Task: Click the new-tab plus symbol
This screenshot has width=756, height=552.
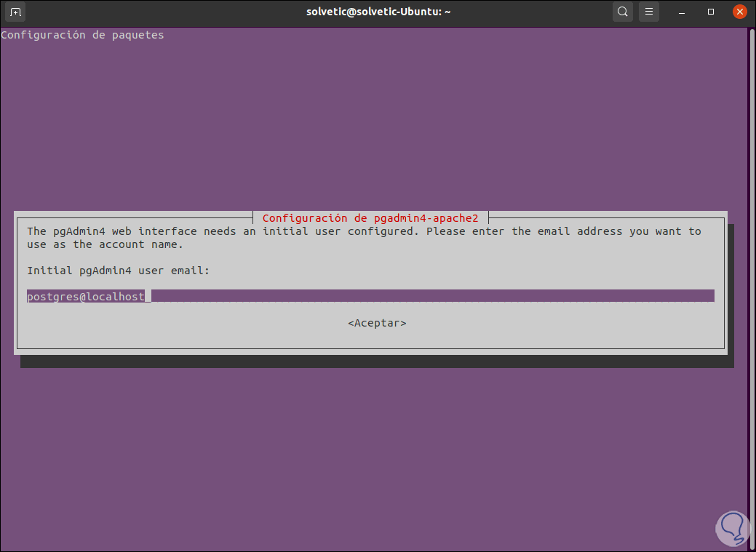Action: pos(15,12)
